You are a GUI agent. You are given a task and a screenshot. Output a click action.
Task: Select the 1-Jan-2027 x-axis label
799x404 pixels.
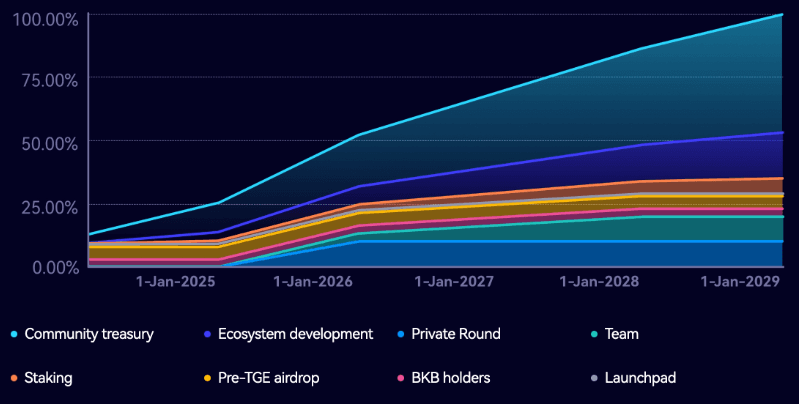pos(455,283)
